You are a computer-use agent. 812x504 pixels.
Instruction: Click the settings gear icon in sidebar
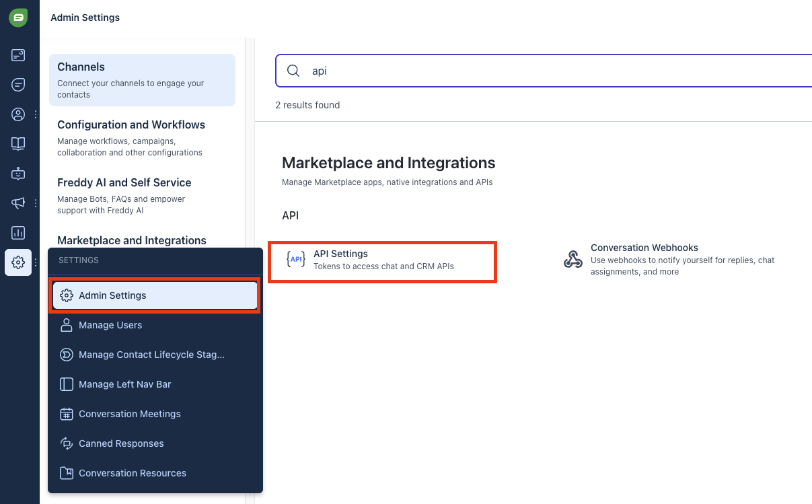[18, 262]
